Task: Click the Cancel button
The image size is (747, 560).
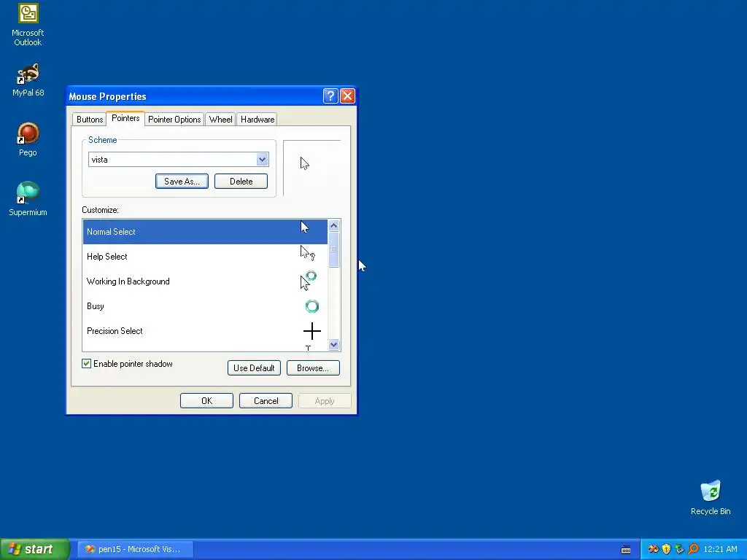Action: pyautogui.click(x=266, y=401)
